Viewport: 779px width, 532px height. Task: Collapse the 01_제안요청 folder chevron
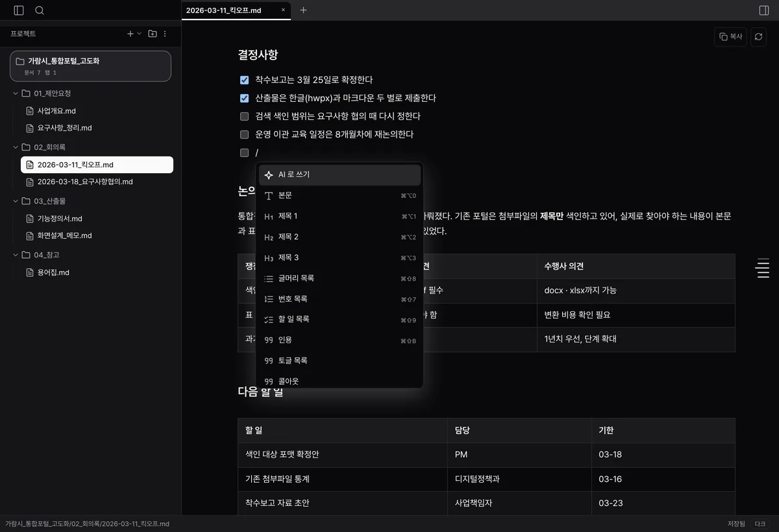16,93
